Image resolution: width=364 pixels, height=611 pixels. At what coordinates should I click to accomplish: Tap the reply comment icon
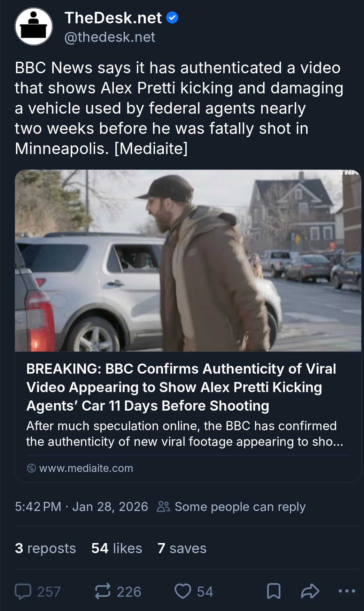(23, 591)
